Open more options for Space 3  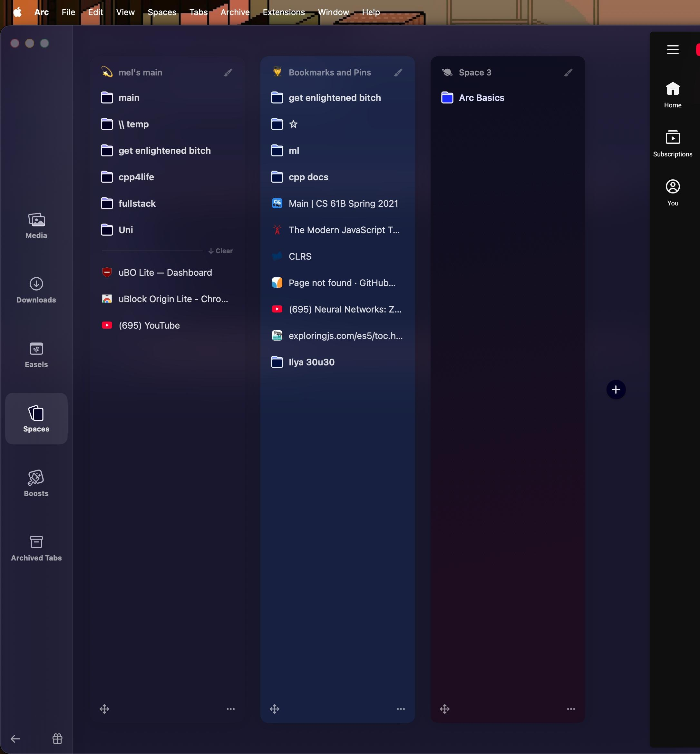[571, 709]
